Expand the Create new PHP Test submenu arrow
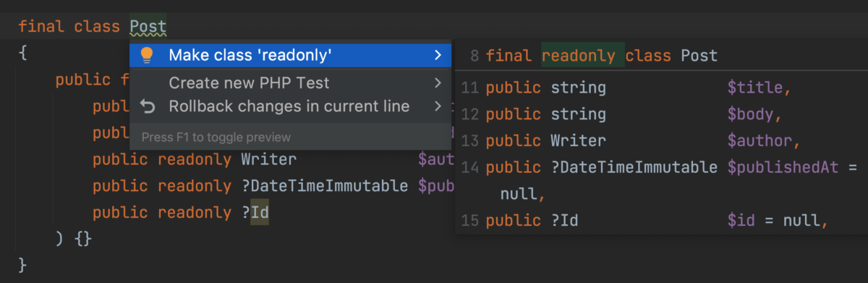 [x=437, y=83]
